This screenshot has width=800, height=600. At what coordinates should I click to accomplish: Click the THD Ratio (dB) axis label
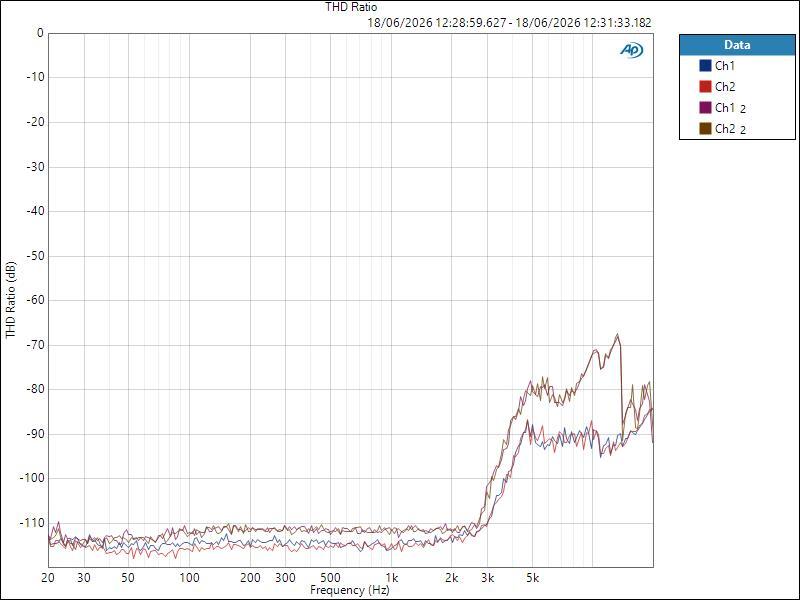[11, 300]
